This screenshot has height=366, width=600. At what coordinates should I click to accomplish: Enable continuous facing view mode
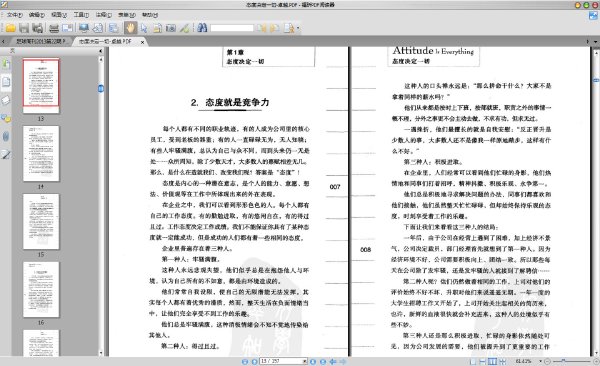point(502,361)
